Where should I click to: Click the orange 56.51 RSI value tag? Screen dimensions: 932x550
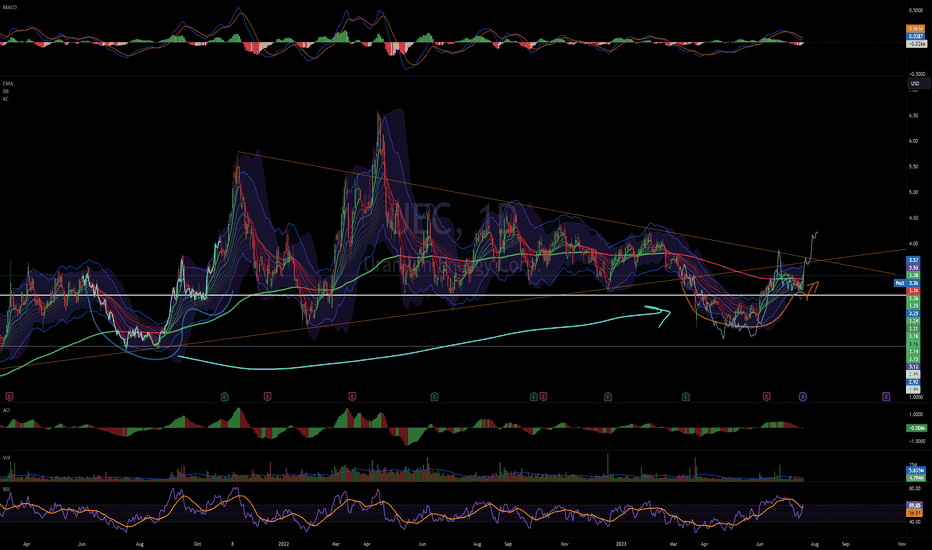(915, 513)
